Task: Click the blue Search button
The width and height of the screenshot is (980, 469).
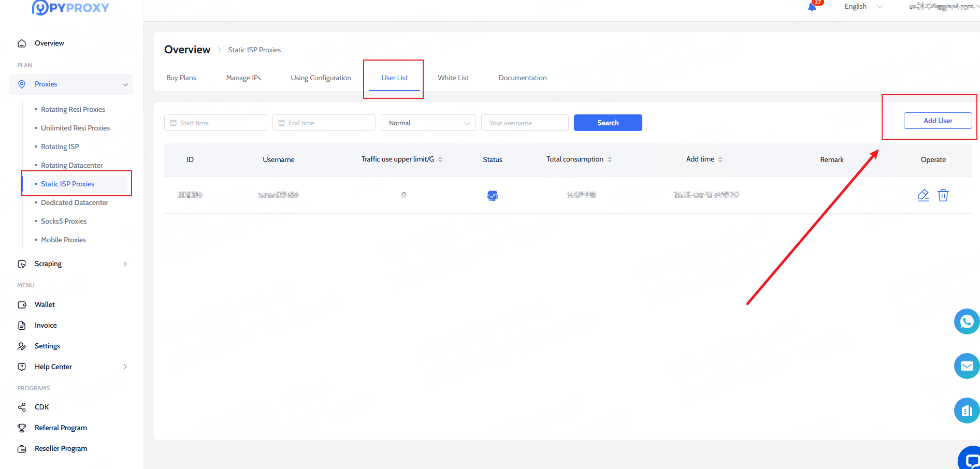Action: (x=608, y=123)
